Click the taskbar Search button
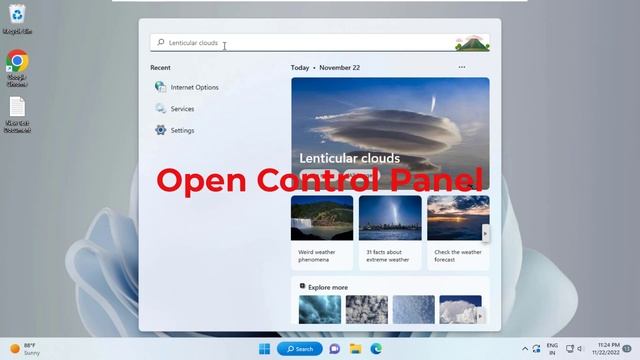 coord(300,349)
